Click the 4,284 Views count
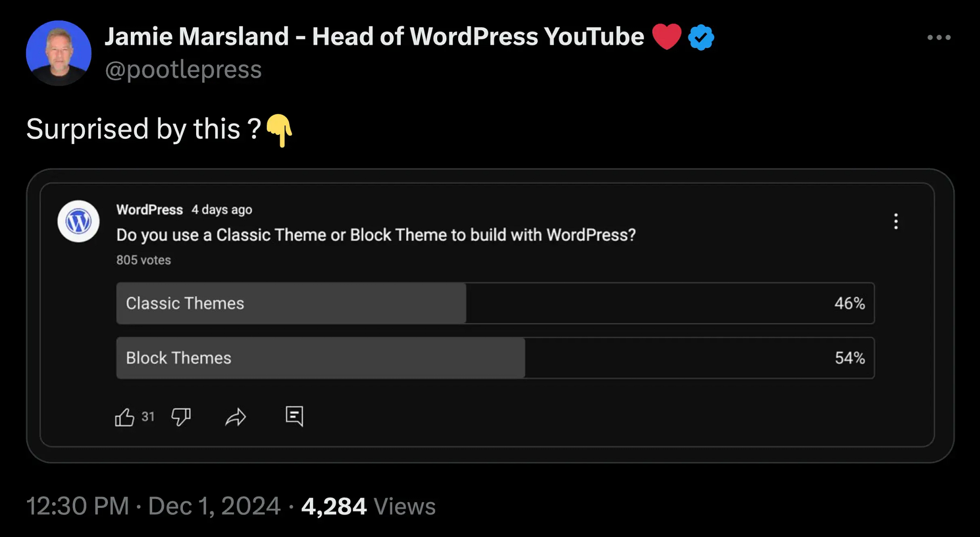This screenshot has width=980, height=537. pyautogui.click(x=368, y=506)
